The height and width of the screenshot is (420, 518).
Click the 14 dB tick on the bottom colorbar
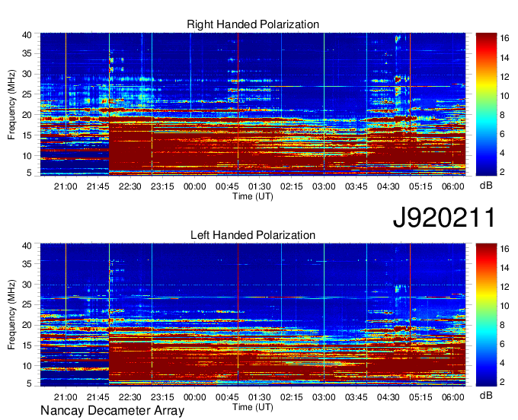point(504,268)
